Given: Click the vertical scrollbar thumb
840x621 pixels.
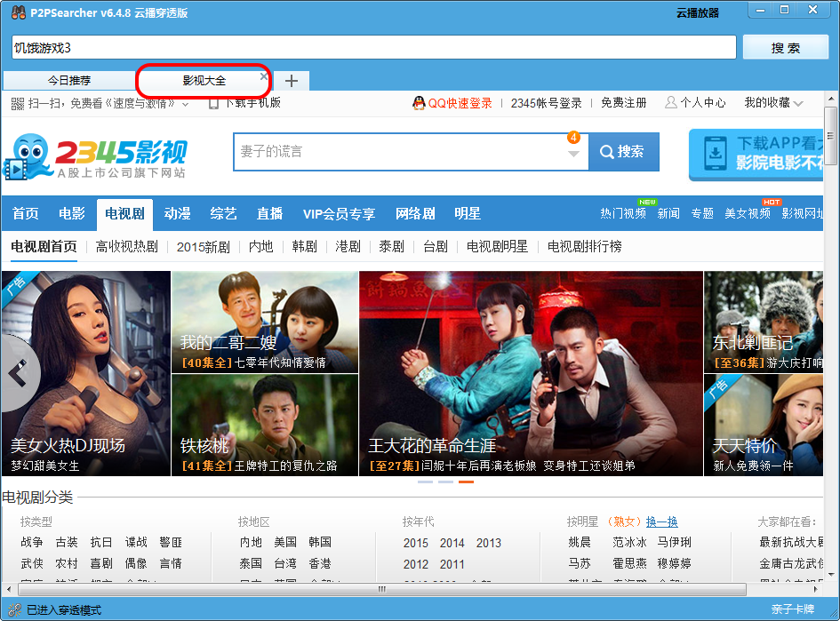Looking at the screenshot, I should click(x=830, y=136).
